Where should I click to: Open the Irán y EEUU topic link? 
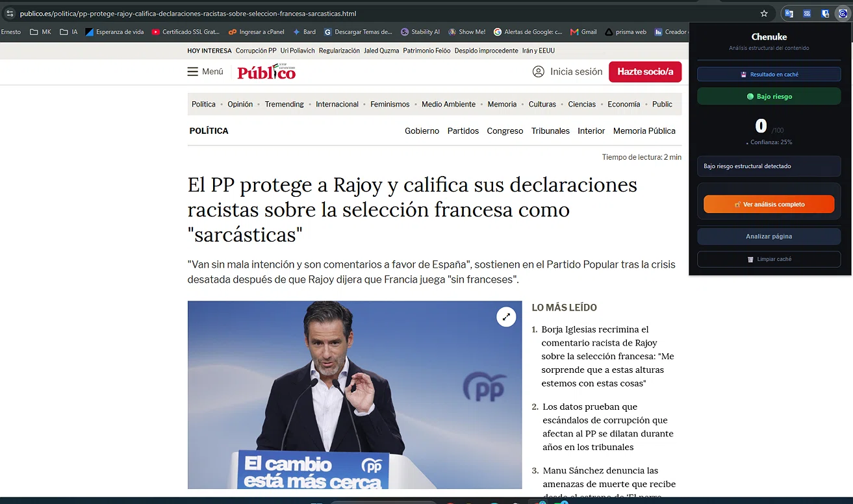click(x=539, y=51)
